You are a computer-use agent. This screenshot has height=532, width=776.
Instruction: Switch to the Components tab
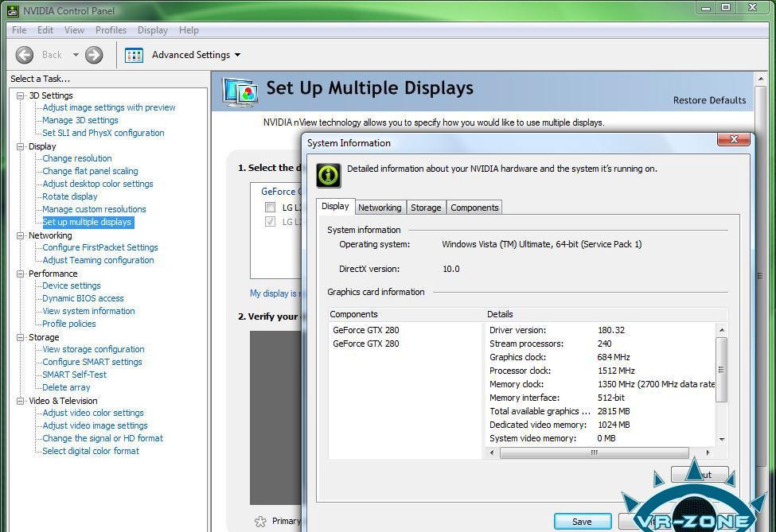[x=474, y=208]
